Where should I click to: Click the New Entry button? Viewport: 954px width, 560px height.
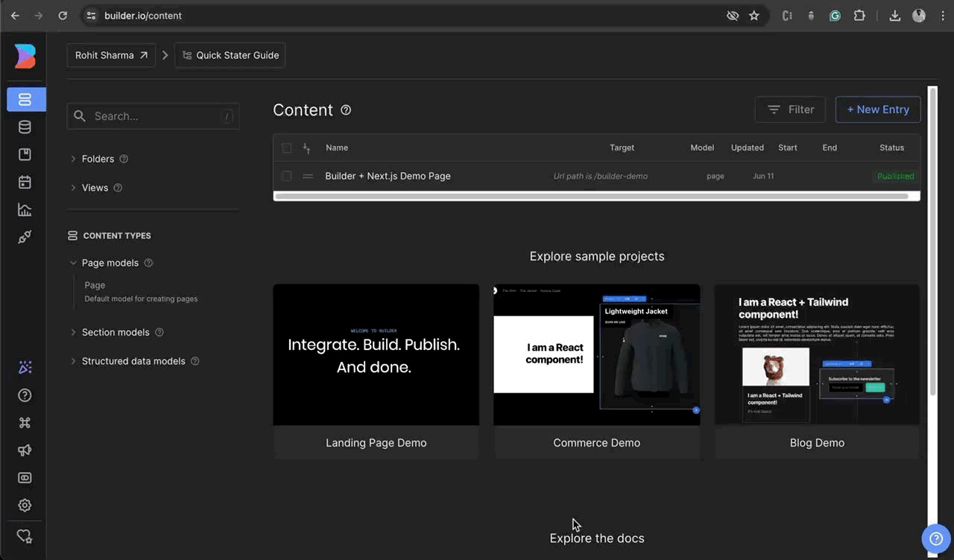click(878, 109)
